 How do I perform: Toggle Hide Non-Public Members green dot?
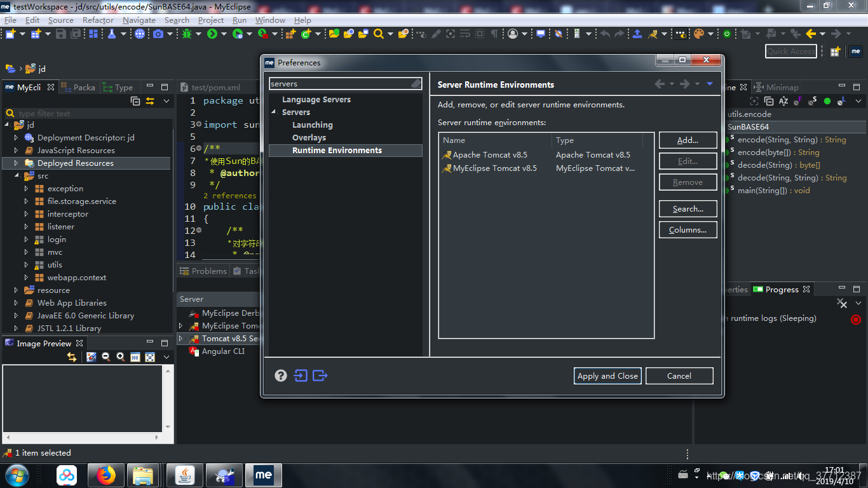tap(827, 101)
